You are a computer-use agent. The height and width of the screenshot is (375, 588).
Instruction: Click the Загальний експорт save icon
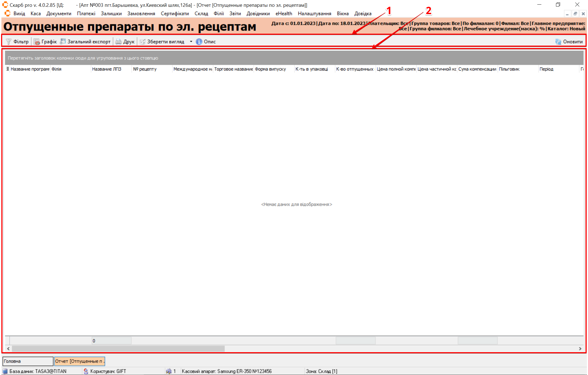click(x=63, y=42)
